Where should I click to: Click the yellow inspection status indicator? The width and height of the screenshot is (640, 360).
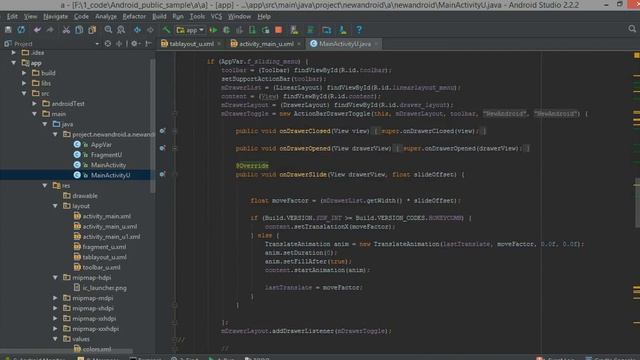(637, 55)
